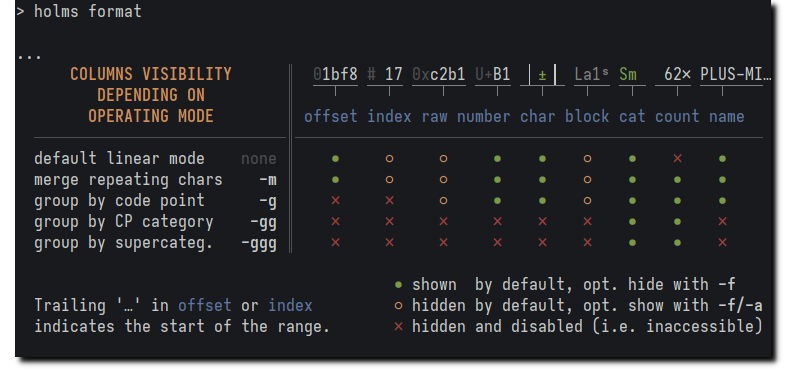Viewport: 786px width, 372px height.
Task: Click the green dot for offset in default linear mode row
Action: click(335, 159)
